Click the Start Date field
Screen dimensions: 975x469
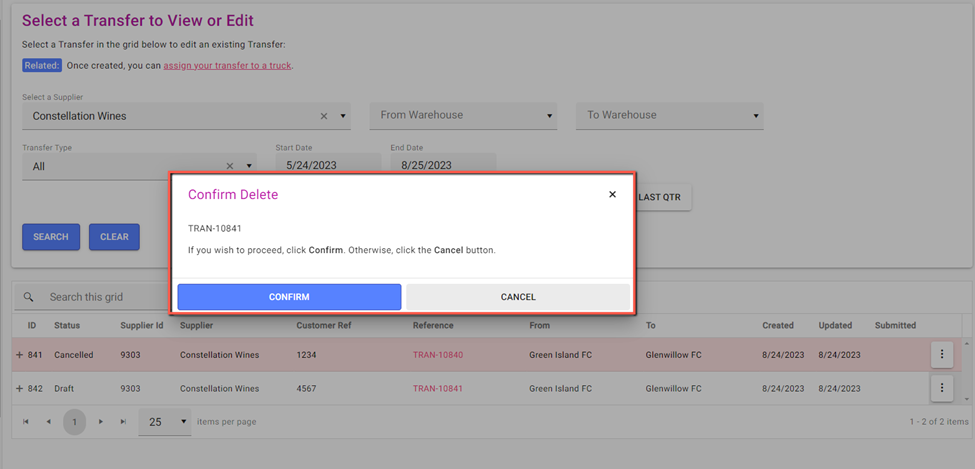pyautogui.click(x=328, y=165)
